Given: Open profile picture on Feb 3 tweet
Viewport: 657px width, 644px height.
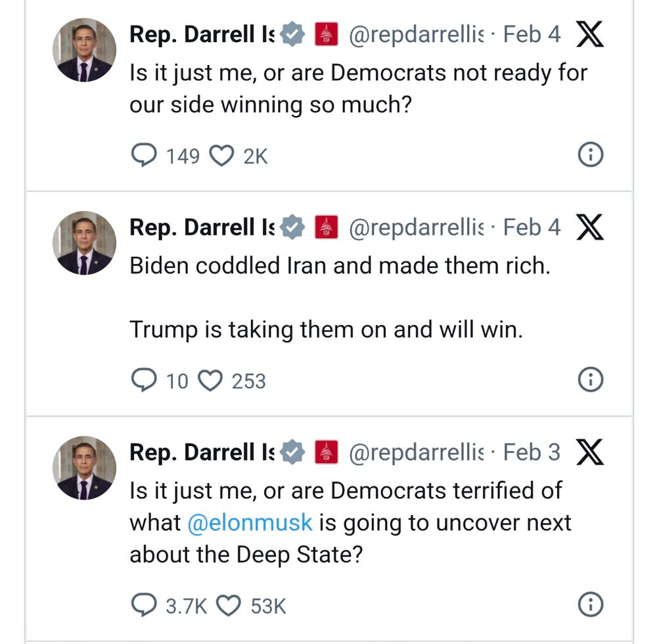Looking at the screenshot, I should click(84, 468).
